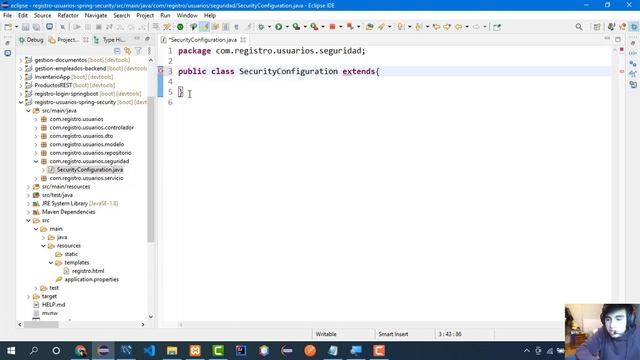Screen dimensions: 640x360
Task: Click the 'extends' keyword in the code
Action: coord(358,71)
